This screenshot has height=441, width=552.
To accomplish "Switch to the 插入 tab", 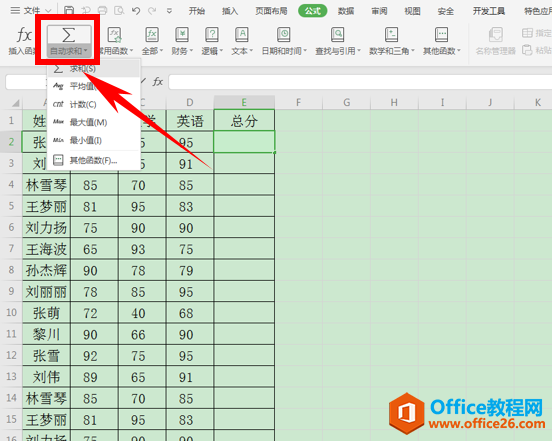I will tap(230, 11).
